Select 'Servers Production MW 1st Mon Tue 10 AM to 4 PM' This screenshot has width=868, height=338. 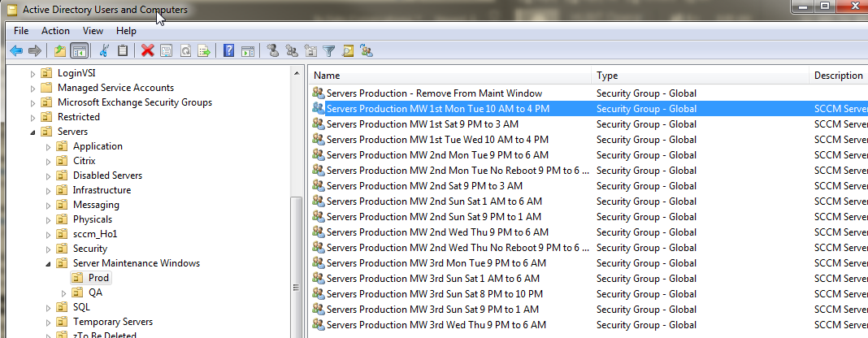click(x=438, y=108)
